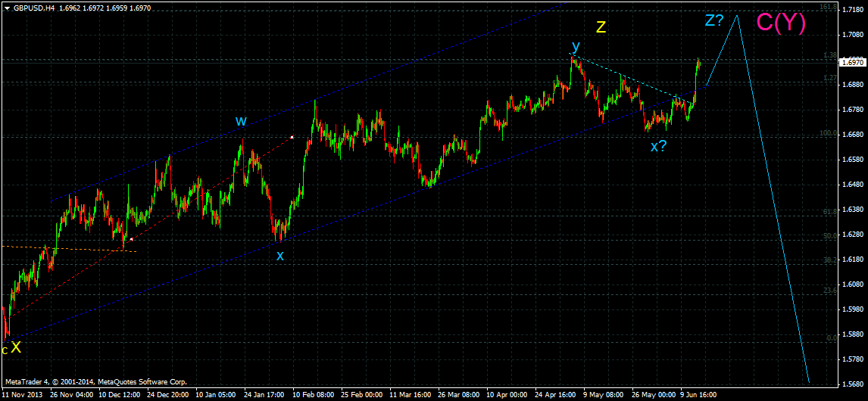Click the 1.6380 price on the axis
Image resolution: width=868 pixels, height=401 pixels.
point(853,209)
